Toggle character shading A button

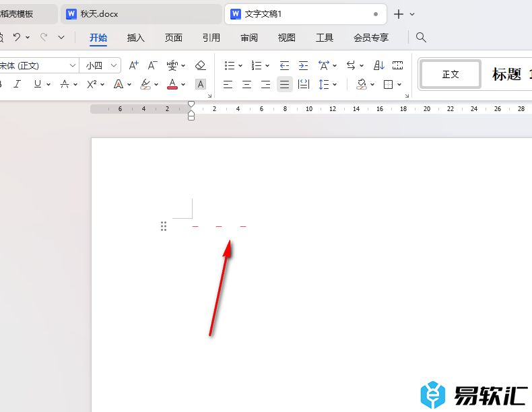click(x=201, y=84)
